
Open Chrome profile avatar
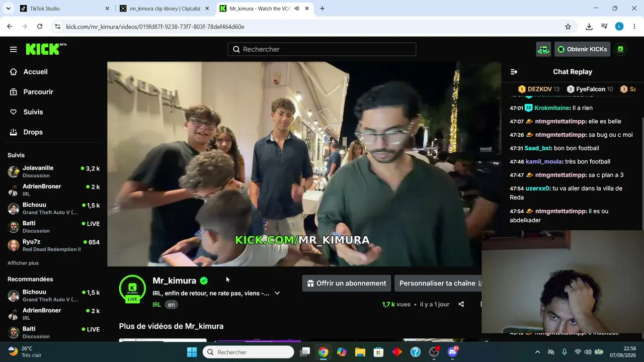click(x=619, y=27)
